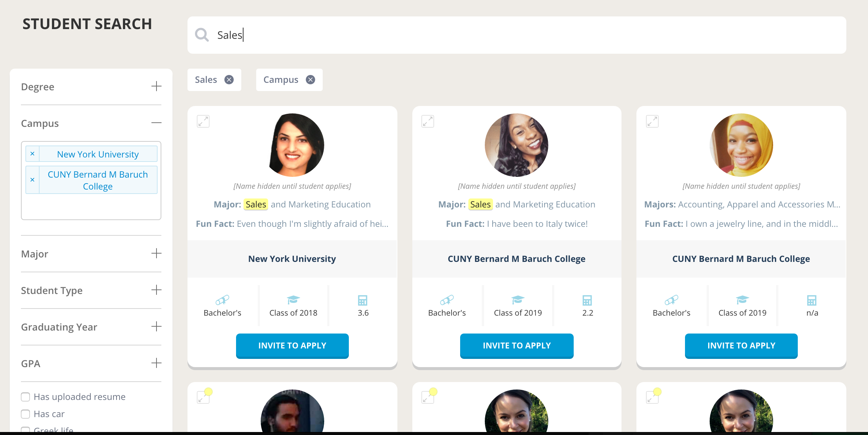Expand the Graduating Year filter
Screen dimensions: 868x435
click(156, 326)
